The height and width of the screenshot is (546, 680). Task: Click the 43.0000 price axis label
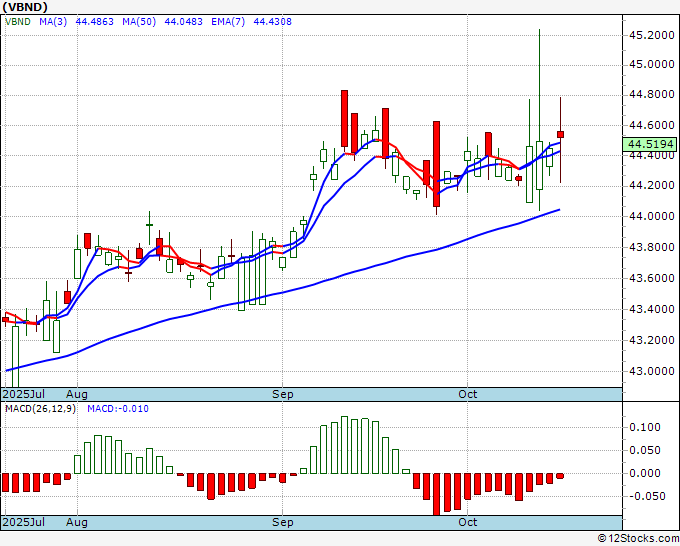[x=652, y=371]
